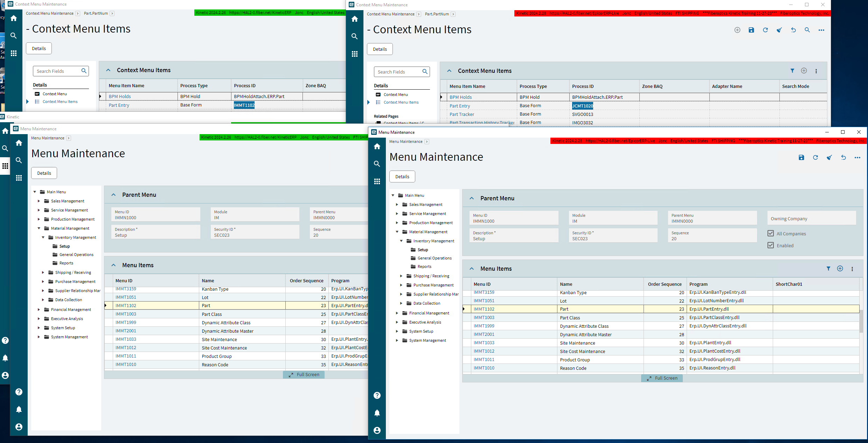Uncheck the All Companies checkbox
Screen dimensions: 868x443
[770, 234]
